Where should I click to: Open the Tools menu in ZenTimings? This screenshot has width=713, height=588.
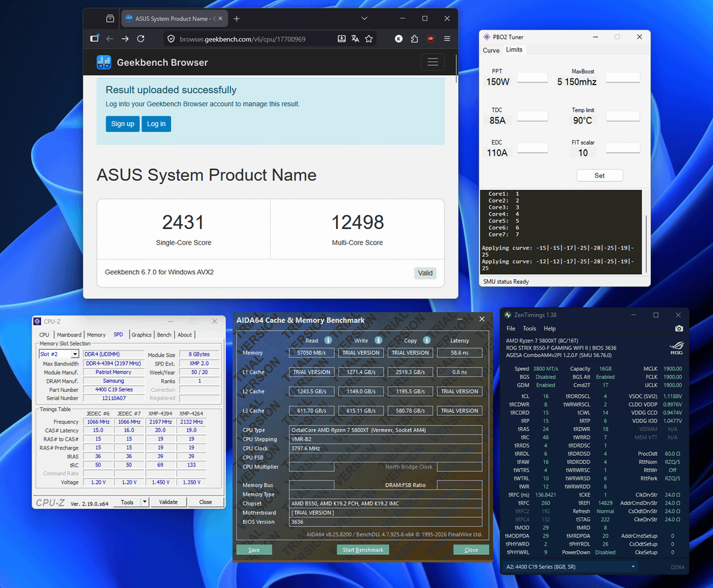click(x=529, y=328)
